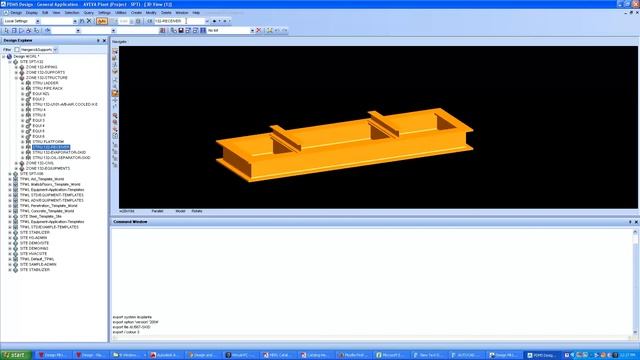Image resolution: width=640 pixels, height=360 pixels.
Task: Open the Utilities menu
Action: (x=121, y=13)
